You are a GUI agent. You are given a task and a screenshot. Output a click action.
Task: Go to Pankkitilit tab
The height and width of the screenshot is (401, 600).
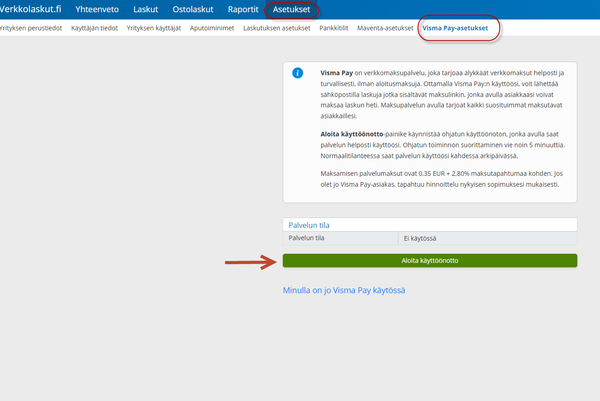click(334, 28)
